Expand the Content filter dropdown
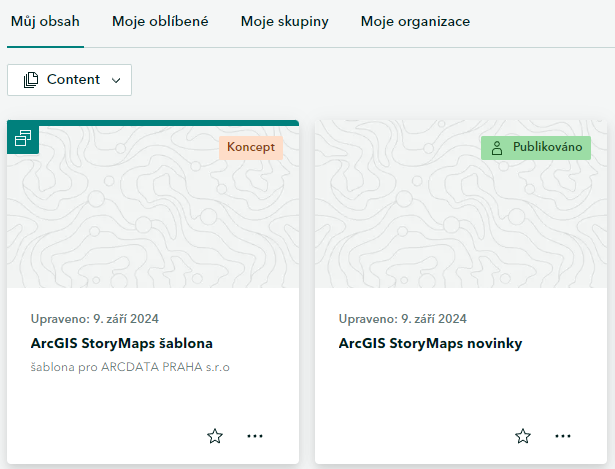615x469 pixels. coord(69,80)
